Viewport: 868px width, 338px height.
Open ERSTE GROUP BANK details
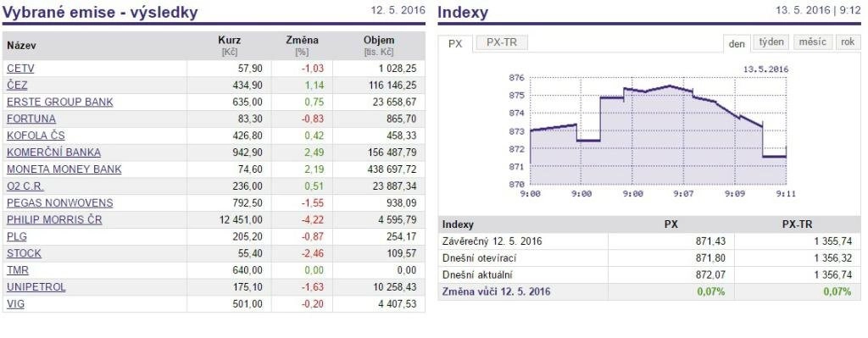click(x=60, y=103)
